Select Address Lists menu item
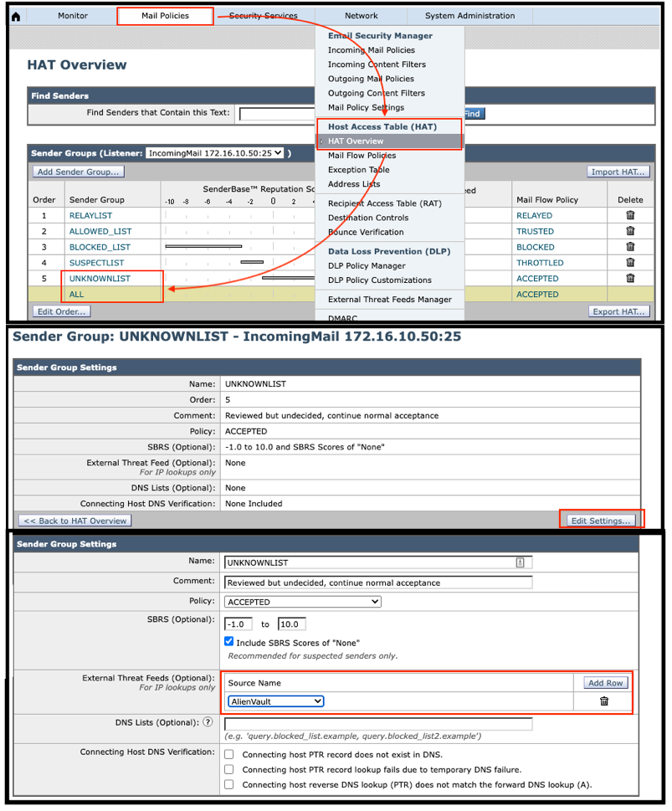Screen dimensions: 672x811 tap(354, 184)
